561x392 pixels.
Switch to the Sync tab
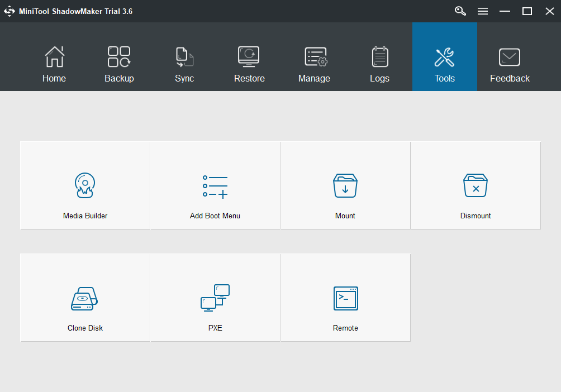click(184, 57)
